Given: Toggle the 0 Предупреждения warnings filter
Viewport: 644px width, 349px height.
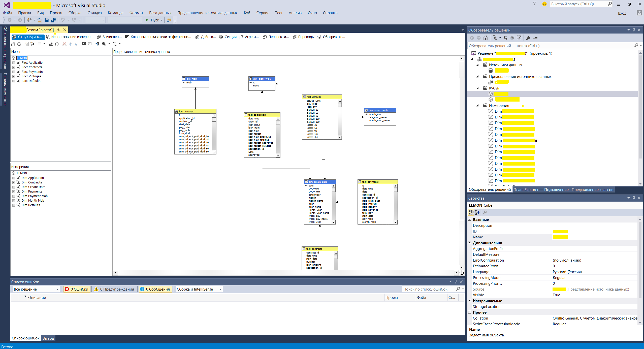Looking at the screenshot, I should tap(114, 289).
